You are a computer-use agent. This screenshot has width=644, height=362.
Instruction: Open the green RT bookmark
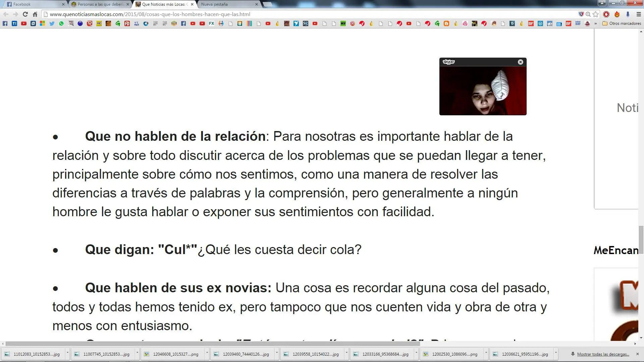point(343,23)
